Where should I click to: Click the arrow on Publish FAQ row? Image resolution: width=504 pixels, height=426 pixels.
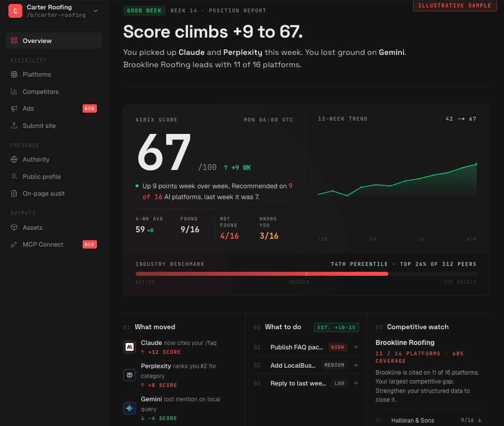[x=356, y=347]
